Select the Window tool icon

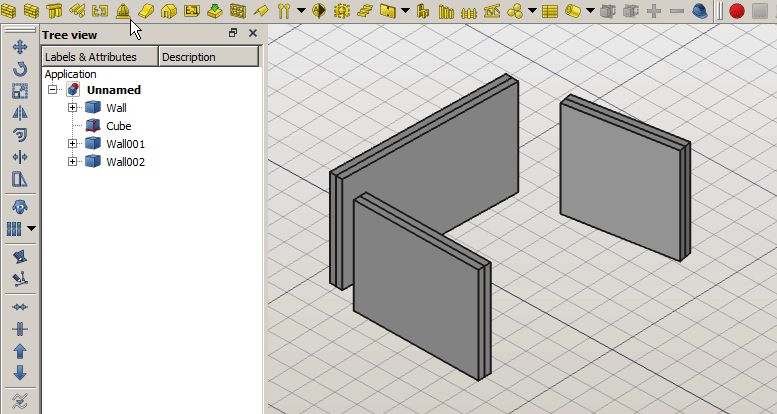[x=237, y=10]
